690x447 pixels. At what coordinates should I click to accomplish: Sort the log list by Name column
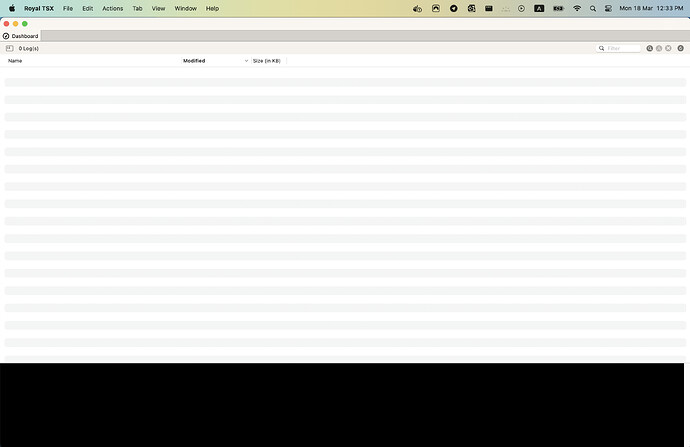[x=15, y=61]
